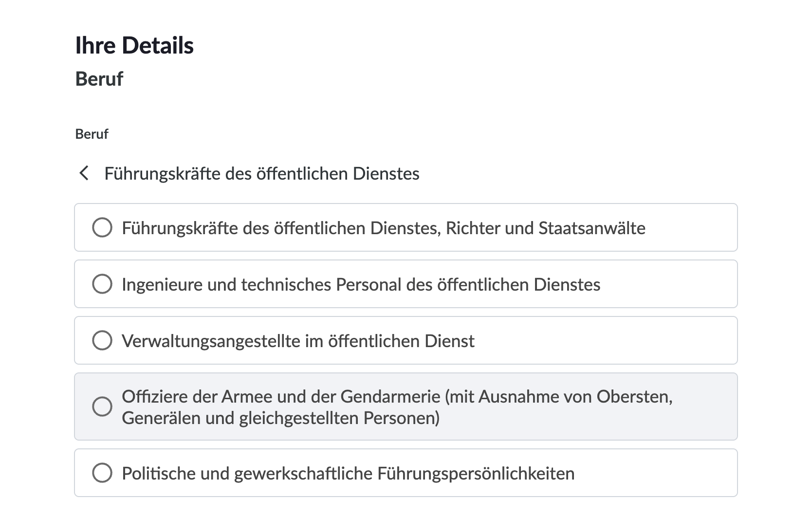Click the Führungskräfte des öffentlichen Dienstes breadcrumb

(262, 173)
